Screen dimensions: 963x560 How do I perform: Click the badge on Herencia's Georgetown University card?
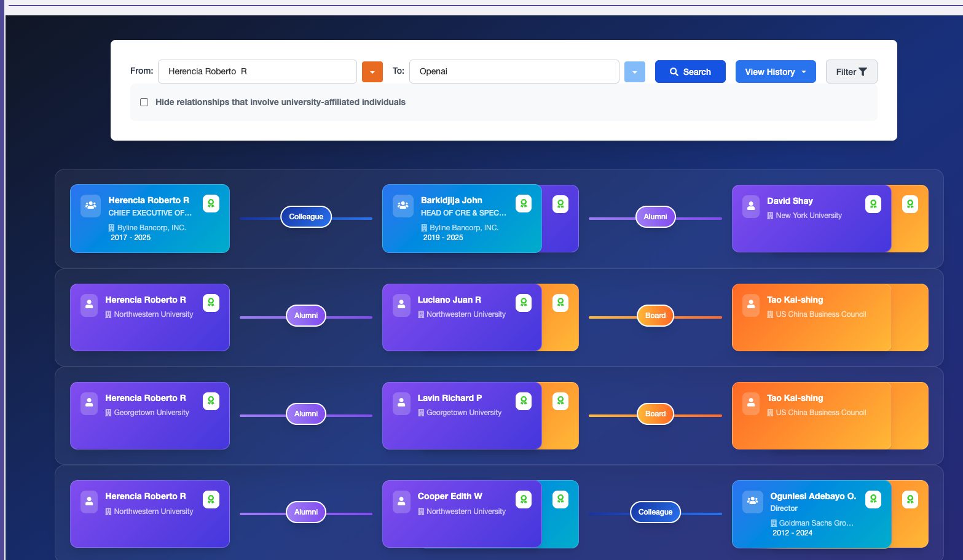(x=211, y=401)
